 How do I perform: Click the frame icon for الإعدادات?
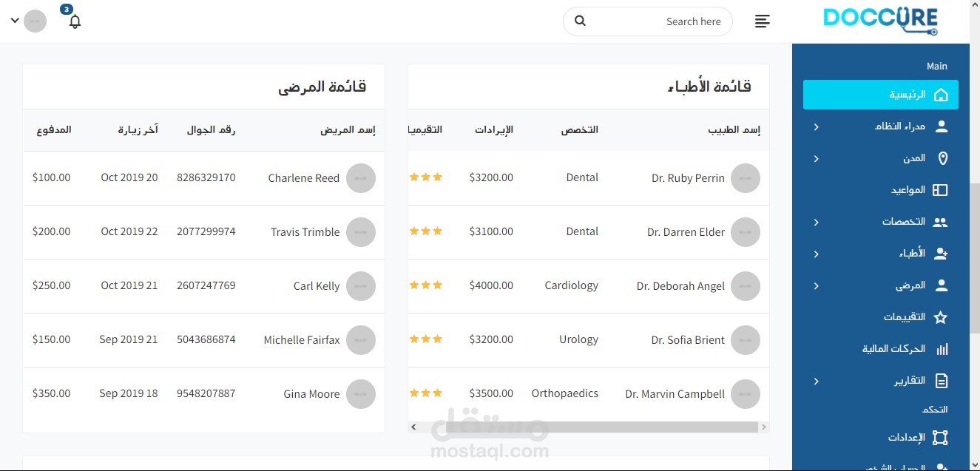click(940, 438)
